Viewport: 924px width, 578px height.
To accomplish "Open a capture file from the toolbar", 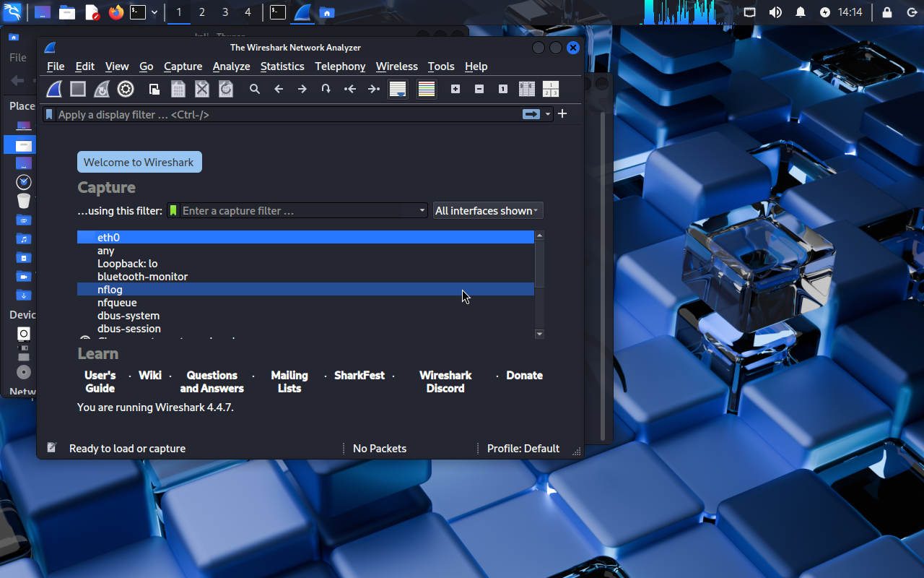I will [154, 89].
